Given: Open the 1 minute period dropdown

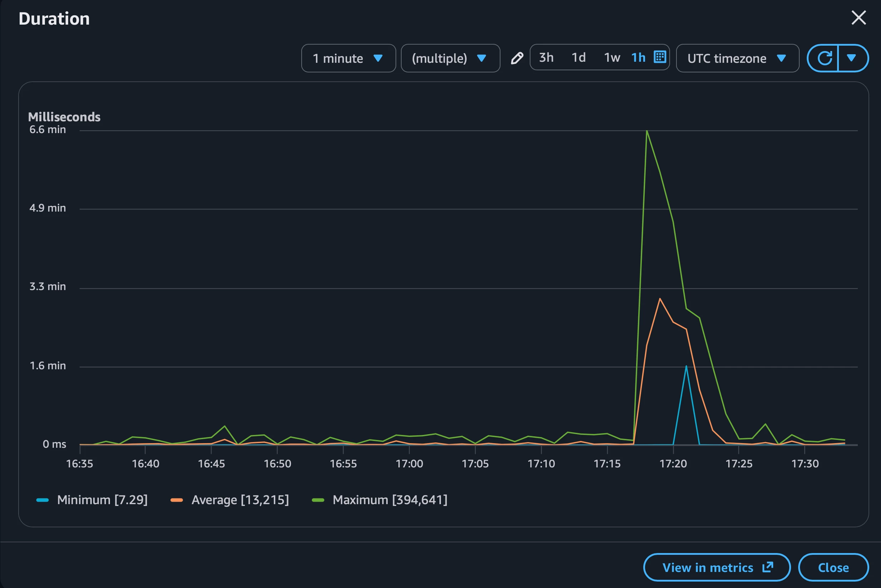Looking at the screenshot, I should tap(348, 58).
